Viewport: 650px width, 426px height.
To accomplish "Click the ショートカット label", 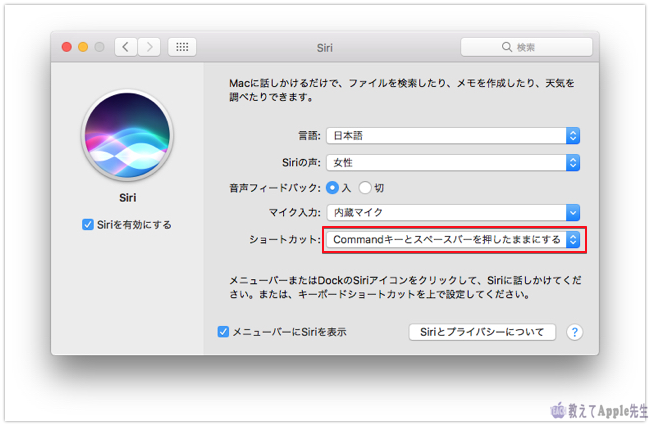I will [285, 240].
